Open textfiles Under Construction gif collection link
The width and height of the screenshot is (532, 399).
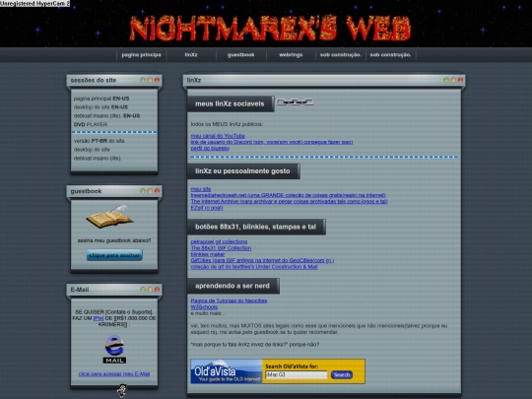coord(254,267)
